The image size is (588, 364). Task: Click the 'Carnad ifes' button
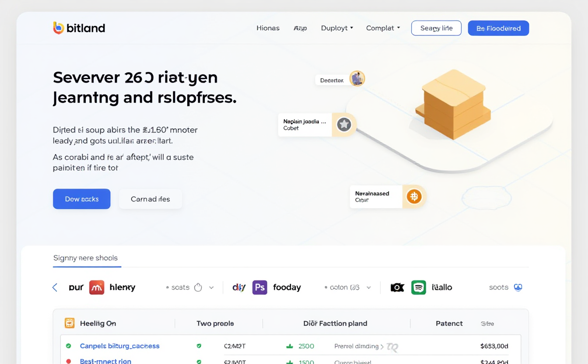click(x=150, y=199)
